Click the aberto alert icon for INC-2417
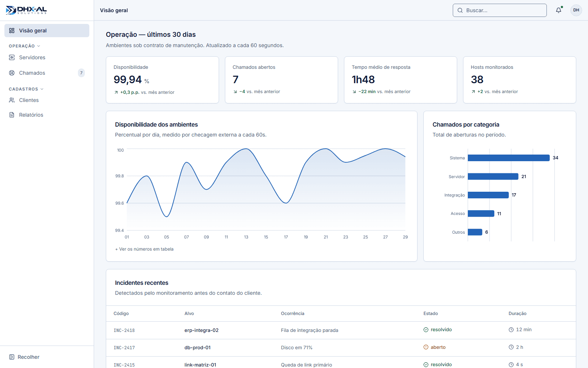Image resolution: width=588 pixels, height=368 pixels. [426, 347]
